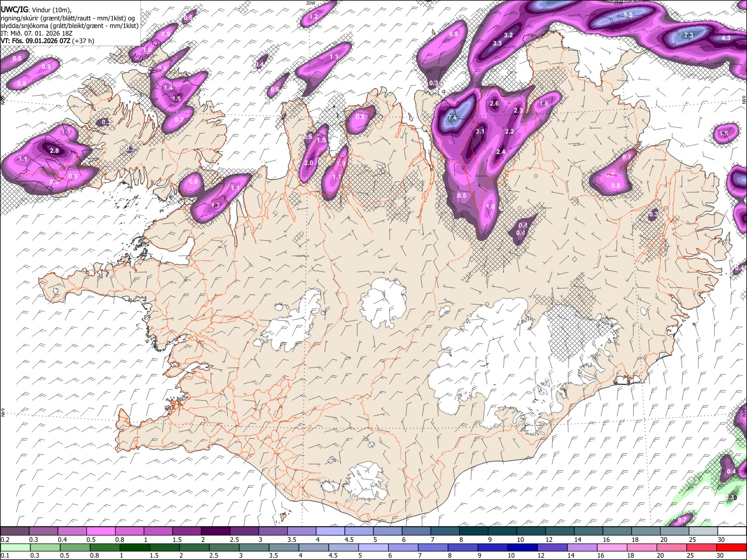The width and height of the screenshot is (747, 560).
Task: Click the 0.4 label under the purple snow scale
Action: click(62, 540)
